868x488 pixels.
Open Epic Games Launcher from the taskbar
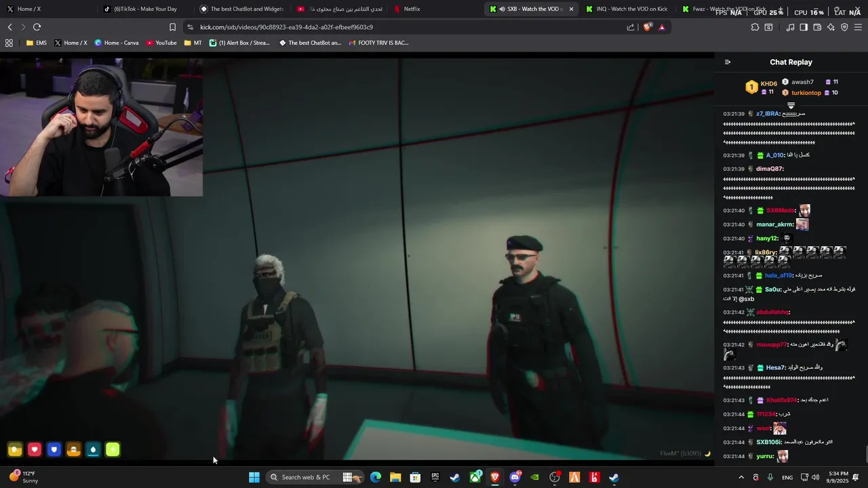coord(435,477)
